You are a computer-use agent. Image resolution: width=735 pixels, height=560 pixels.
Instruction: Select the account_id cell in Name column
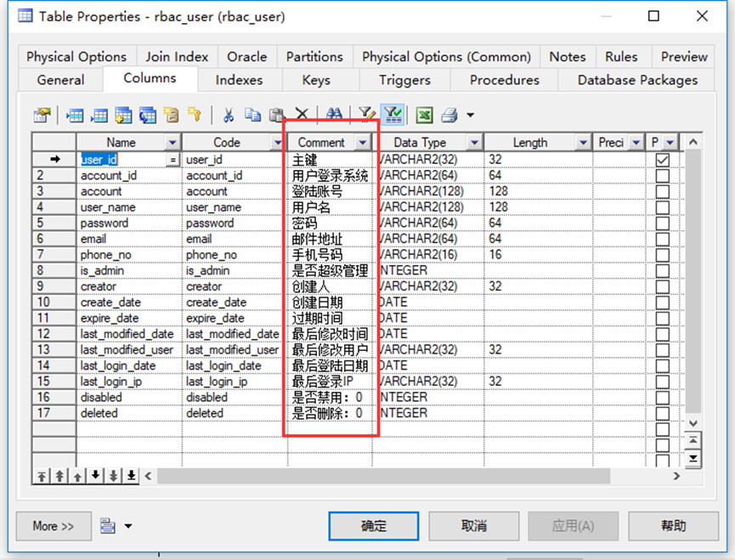coord(129,176)
